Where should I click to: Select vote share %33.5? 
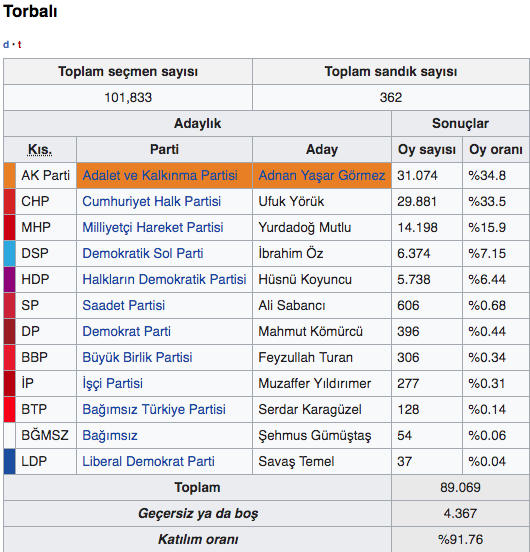[x=487, y=201]
